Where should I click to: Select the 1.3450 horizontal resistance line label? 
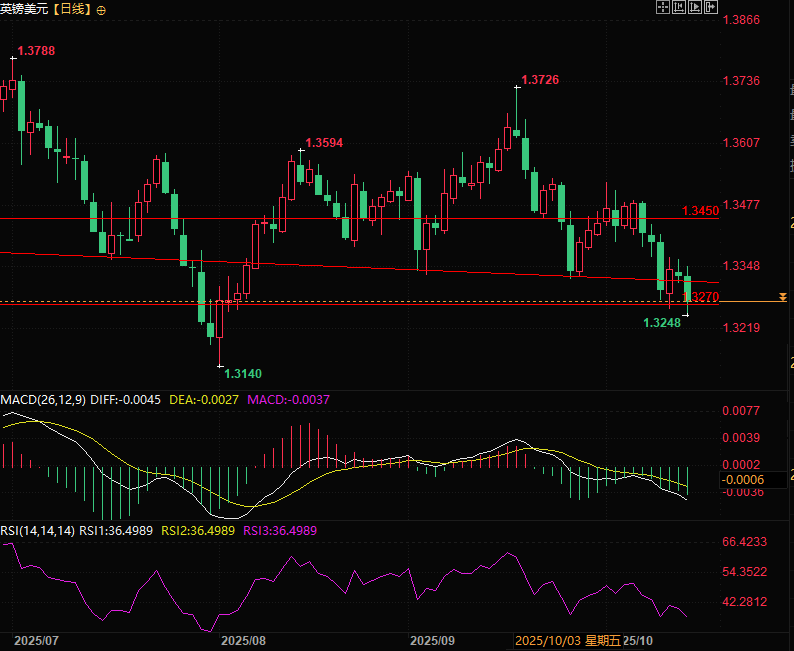[x=700, y=211]
